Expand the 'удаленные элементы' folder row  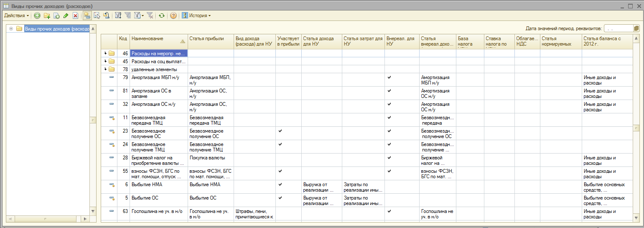click(106, 69)
